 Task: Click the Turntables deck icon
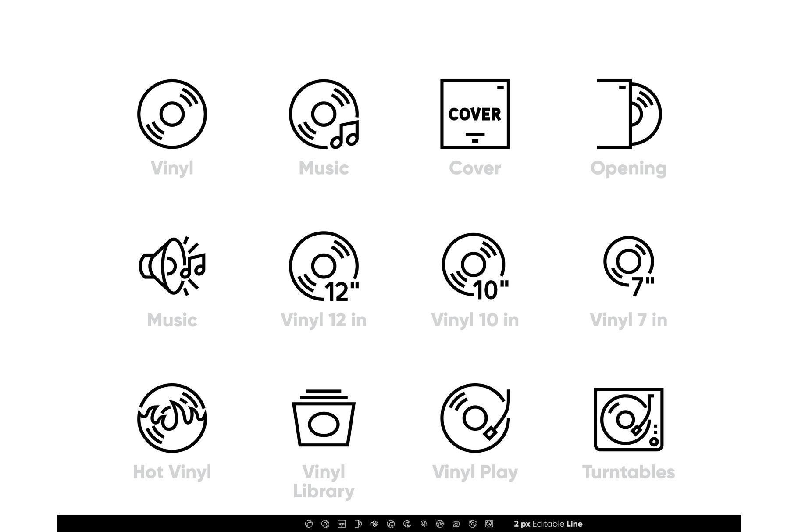[x=628, y=419]
